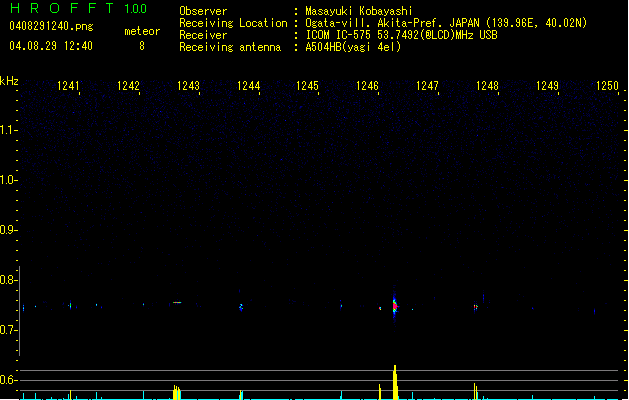Click the 1244 time axis label
The height and width of the screenshot is (400, 629).
248,86
